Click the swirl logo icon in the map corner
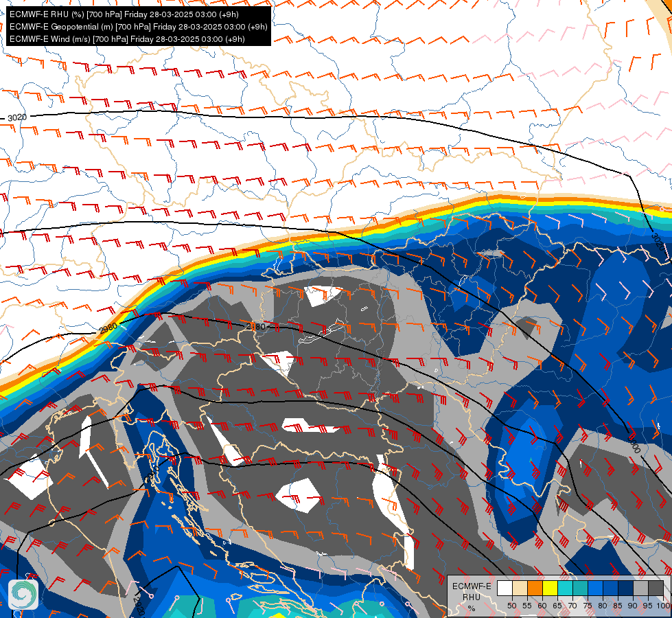Screen dimensions: 672x618 [23, 595]
